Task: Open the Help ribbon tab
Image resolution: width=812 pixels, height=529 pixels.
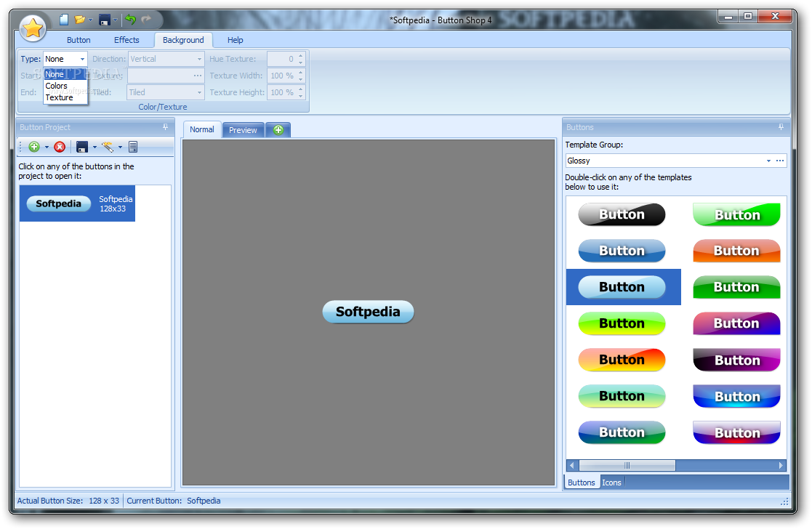Action: click(x=235, y=40)
